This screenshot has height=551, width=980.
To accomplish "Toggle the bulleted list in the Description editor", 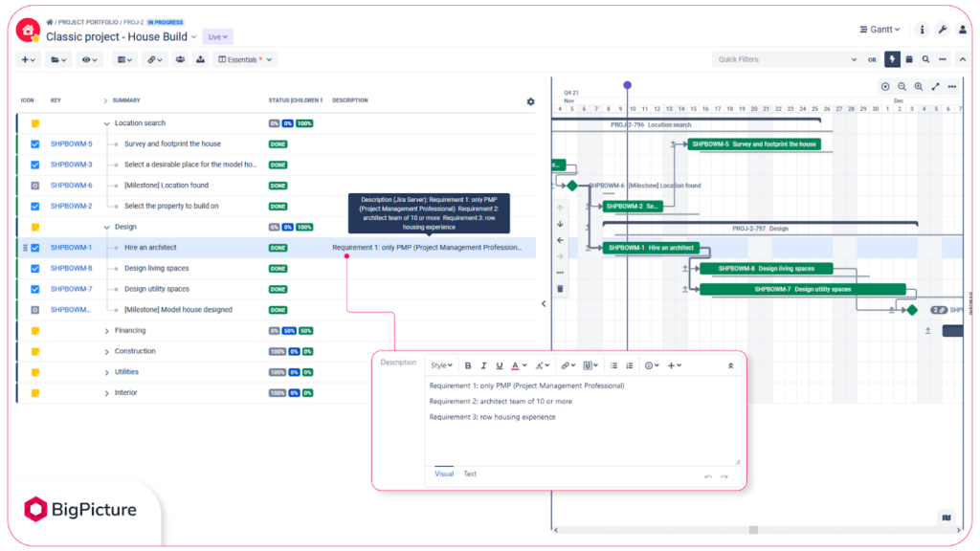I will 612,365.
